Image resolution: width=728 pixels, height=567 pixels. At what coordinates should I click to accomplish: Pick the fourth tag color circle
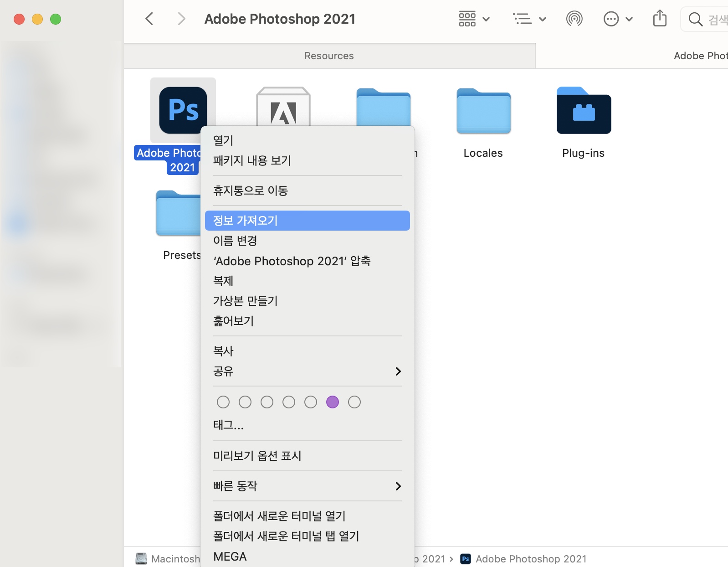tap(289, 402)
